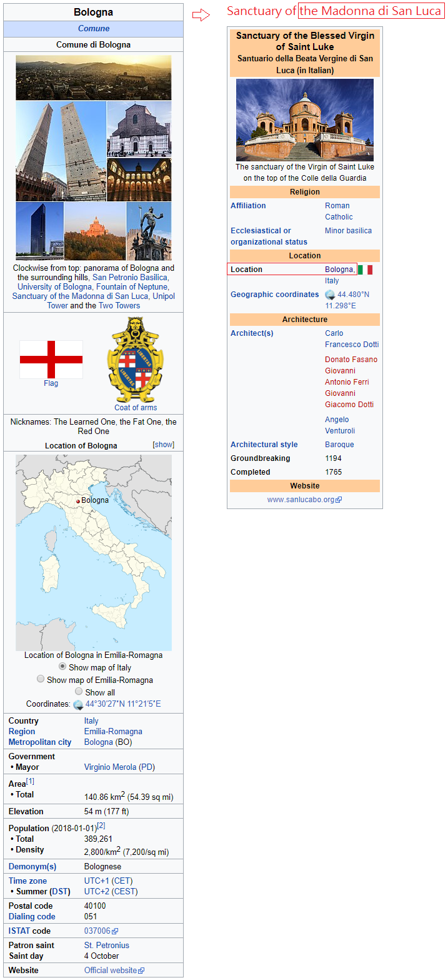Viewport: 448px width, 980px height.
Task: Open the San Luca sanctuary hill photo
Action: (95, 231)
